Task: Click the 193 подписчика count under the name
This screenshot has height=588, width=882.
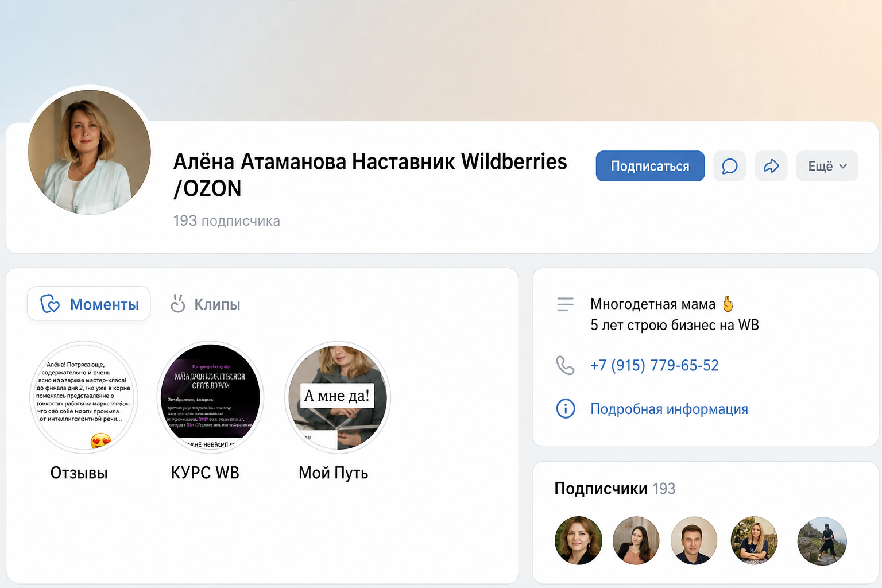Action: [227, 221]
